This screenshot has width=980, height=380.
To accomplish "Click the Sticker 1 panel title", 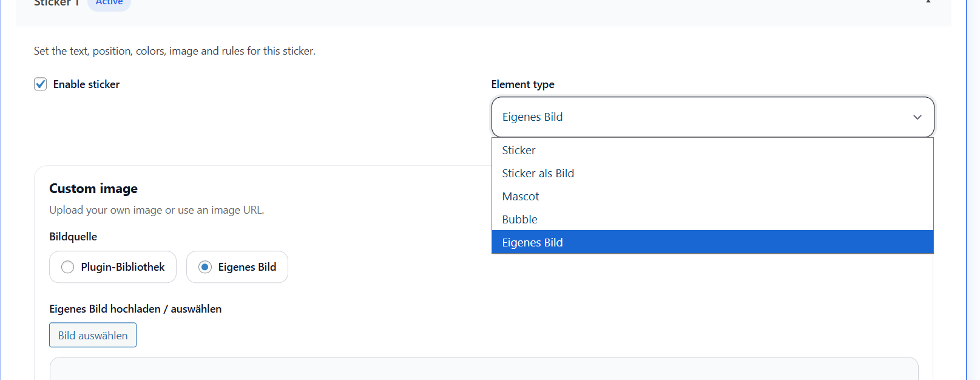I will click(56, 3).
